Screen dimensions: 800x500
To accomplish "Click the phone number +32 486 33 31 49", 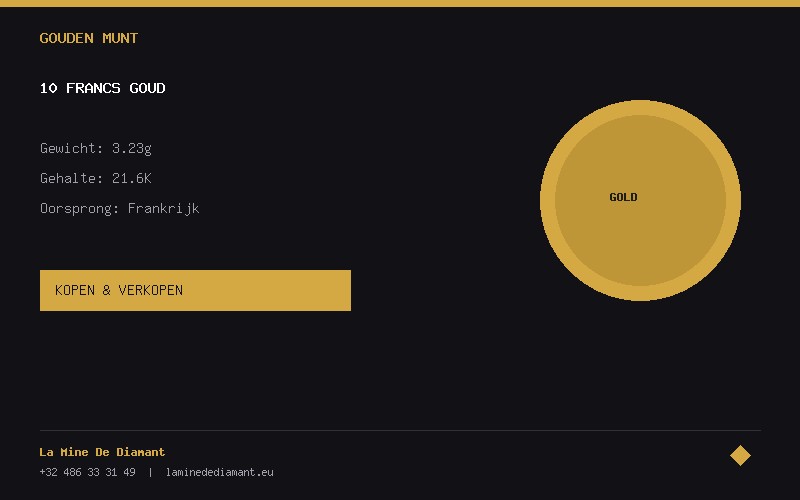I will [x=87, y=472].
